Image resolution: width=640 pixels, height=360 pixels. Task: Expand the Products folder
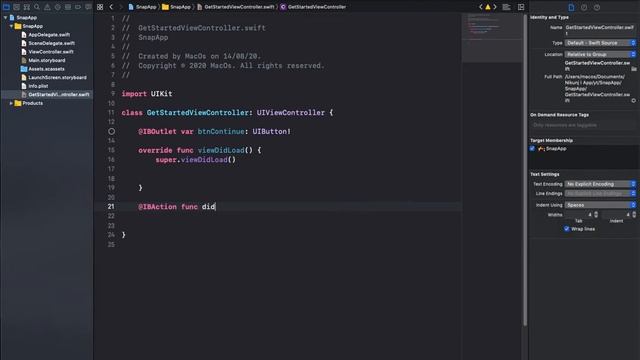(x=11, y=103)
